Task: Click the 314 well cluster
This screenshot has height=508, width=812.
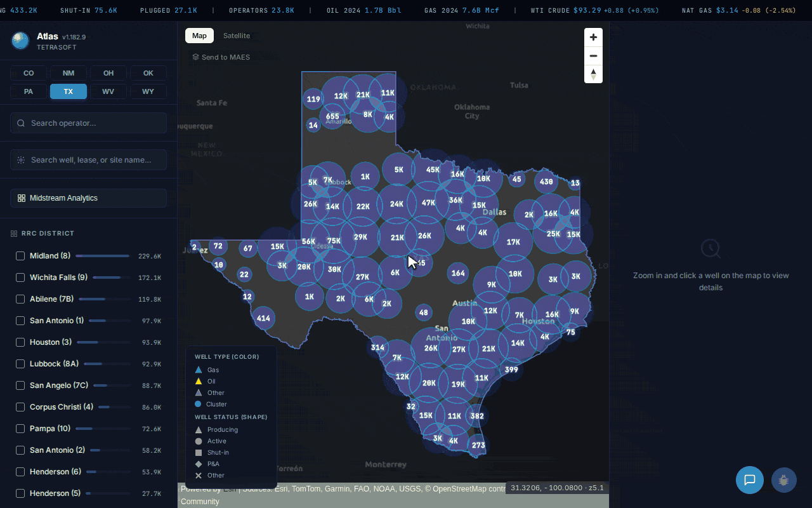Action: click(377, 347)
